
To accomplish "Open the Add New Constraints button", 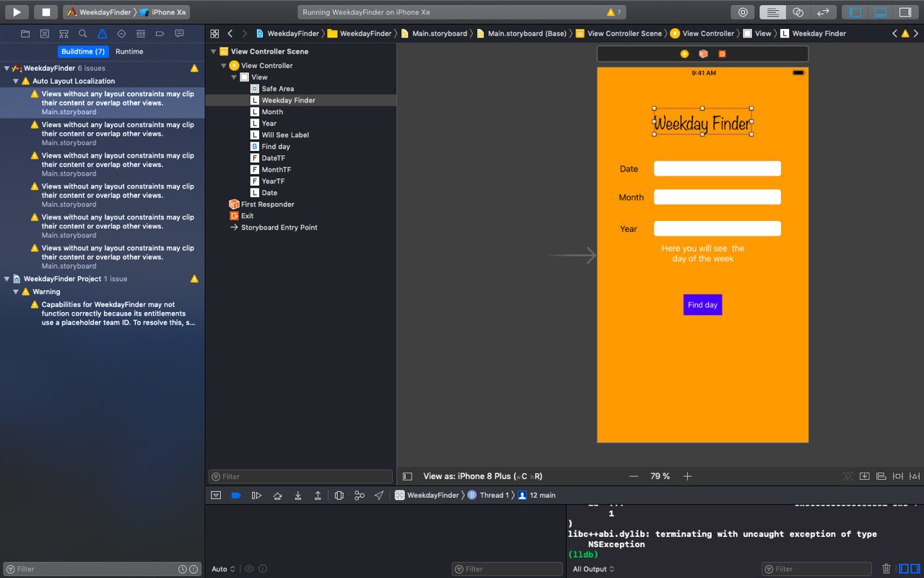I will pyautogui.click(x=898, y=476).
